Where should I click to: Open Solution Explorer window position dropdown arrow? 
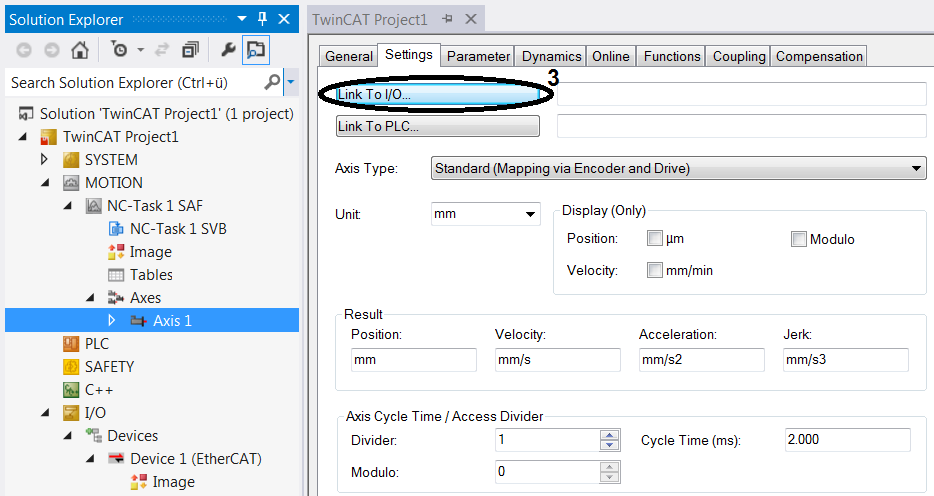click(242, 19)
